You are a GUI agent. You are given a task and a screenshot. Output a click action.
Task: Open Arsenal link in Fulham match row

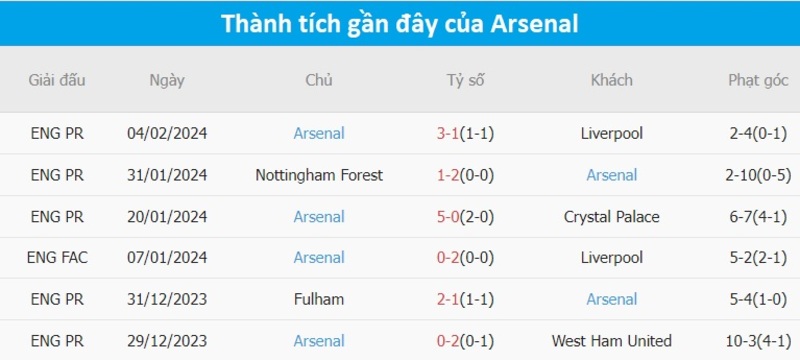pos(611,299)
